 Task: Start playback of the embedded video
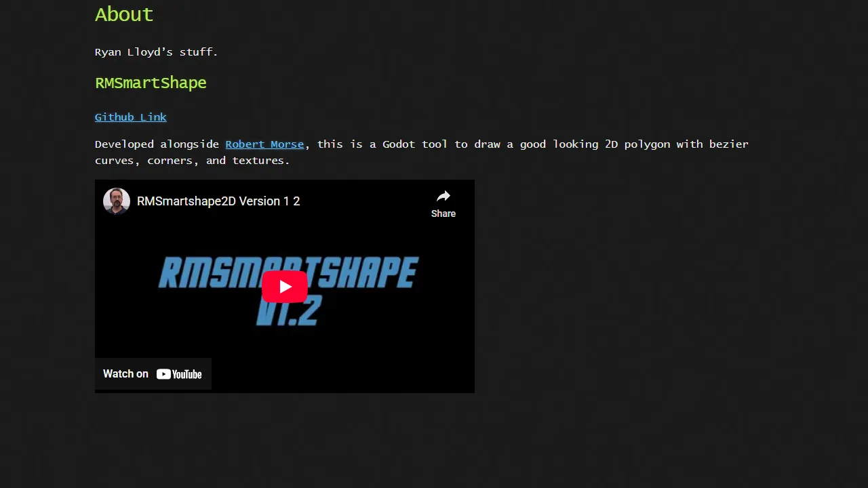(285, 286)
